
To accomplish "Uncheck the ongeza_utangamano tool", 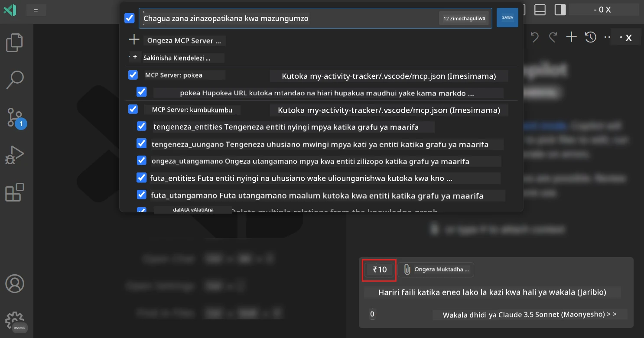I will (x=141, y=160).
